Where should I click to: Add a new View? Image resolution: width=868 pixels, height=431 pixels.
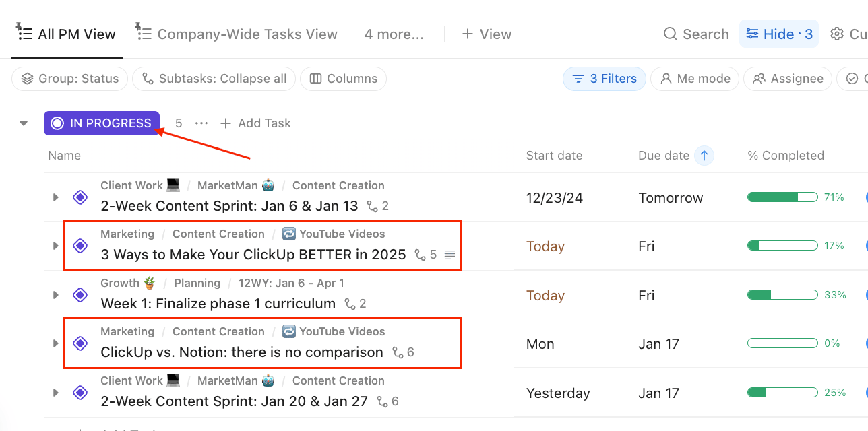coord(487,34)
